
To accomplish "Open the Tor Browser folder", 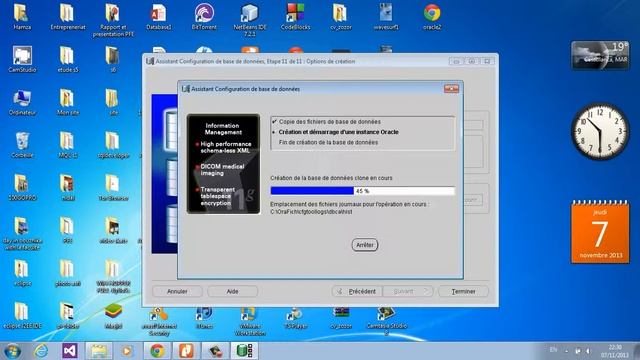I will coord(113,188).
